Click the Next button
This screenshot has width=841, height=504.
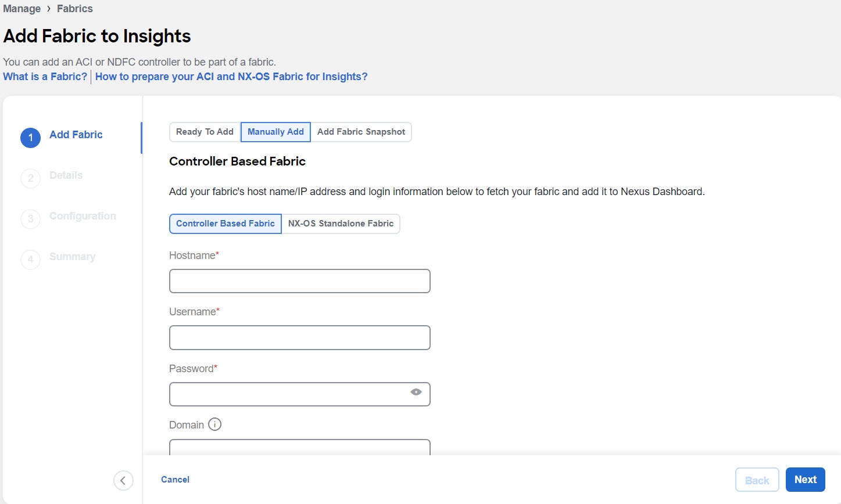(x=806, y=480)
